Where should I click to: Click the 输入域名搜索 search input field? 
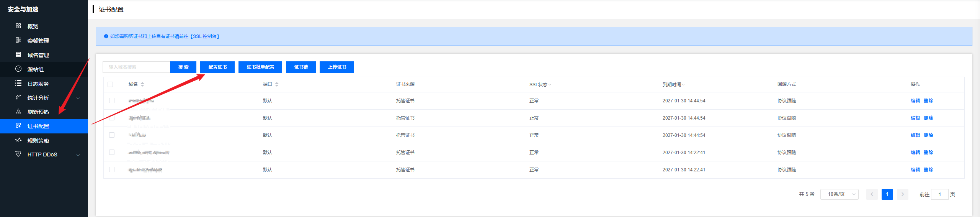point(136,67)
